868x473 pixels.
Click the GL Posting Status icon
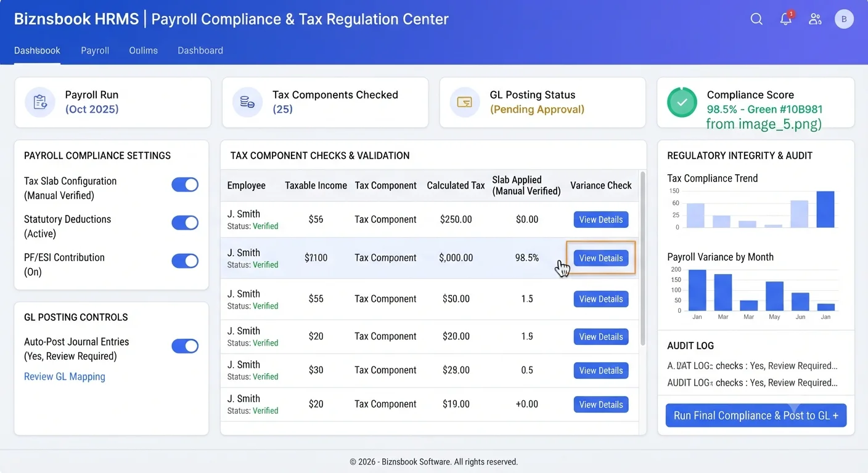click(465, 102)
